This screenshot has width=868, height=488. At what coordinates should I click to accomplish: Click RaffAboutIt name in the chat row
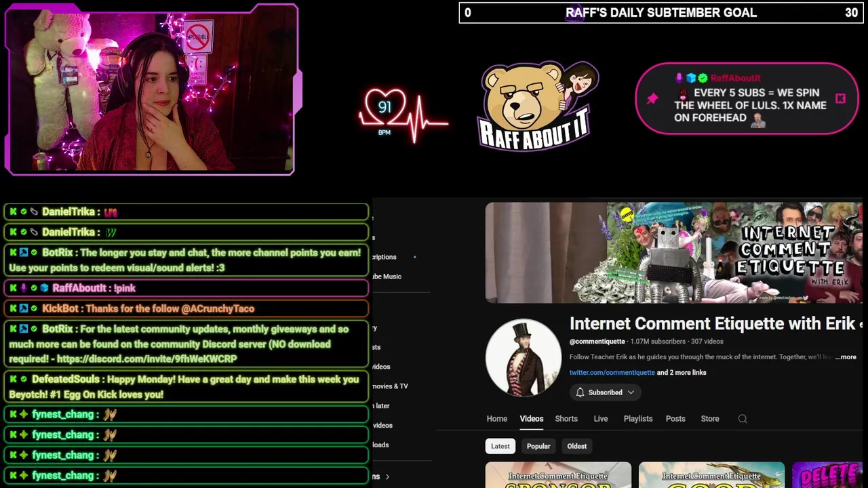(x=80, y=288)
